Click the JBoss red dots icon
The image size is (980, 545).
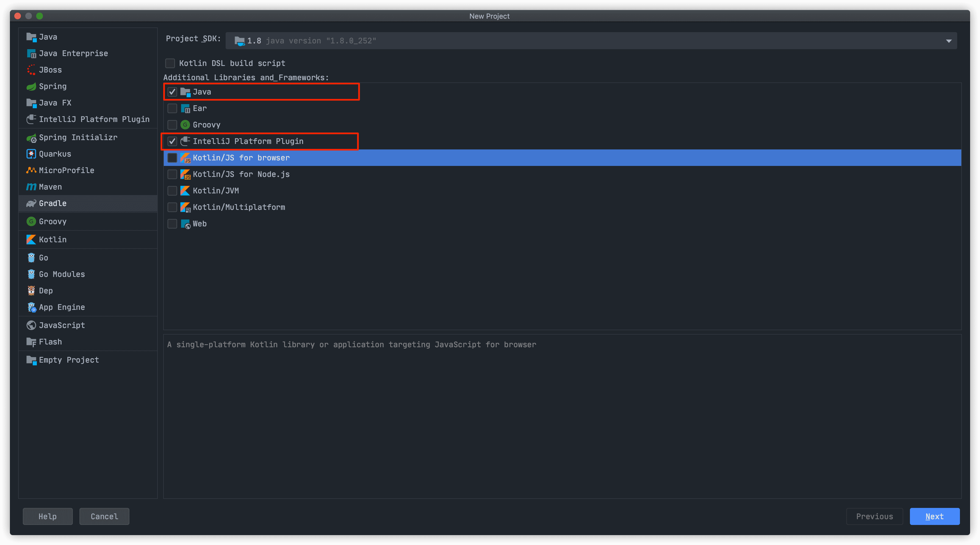pyautogui.click(x=31, y=70)
